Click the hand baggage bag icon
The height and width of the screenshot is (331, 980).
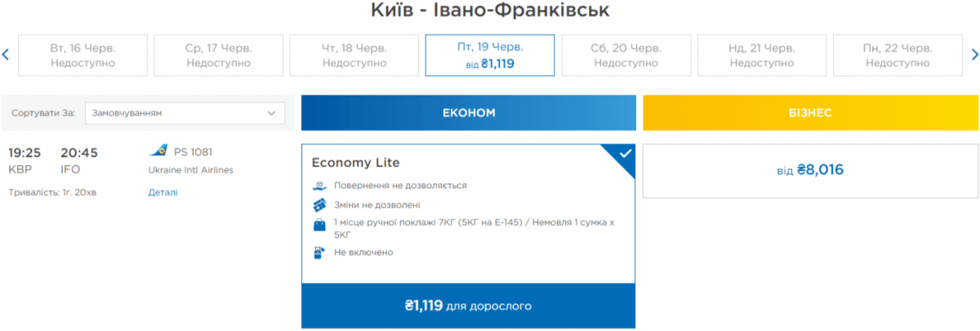[x=319, y=224]
